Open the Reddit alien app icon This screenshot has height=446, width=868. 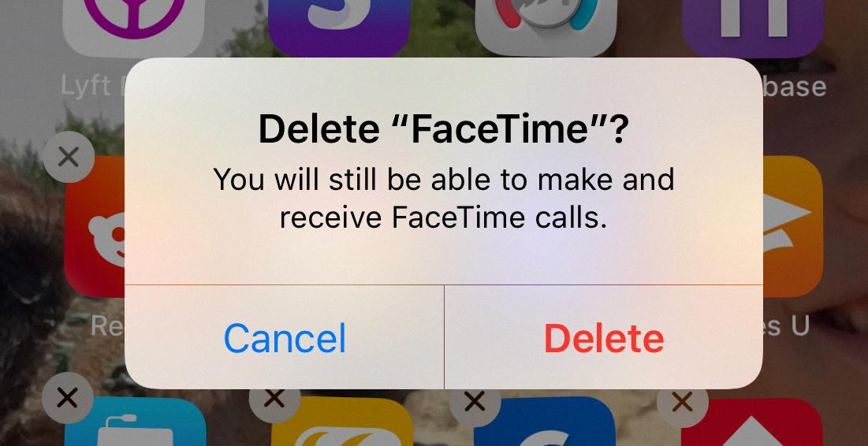click(x=94, y=227)
